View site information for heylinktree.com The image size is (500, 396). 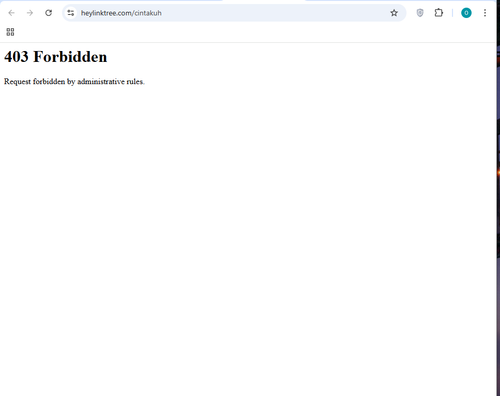(71, 13)
